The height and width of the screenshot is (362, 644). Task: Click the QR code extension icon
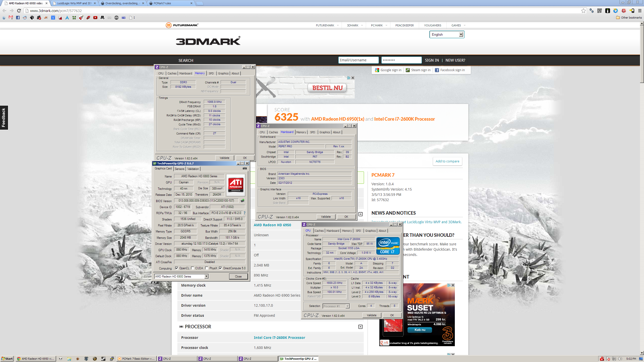tap(599, 11)
